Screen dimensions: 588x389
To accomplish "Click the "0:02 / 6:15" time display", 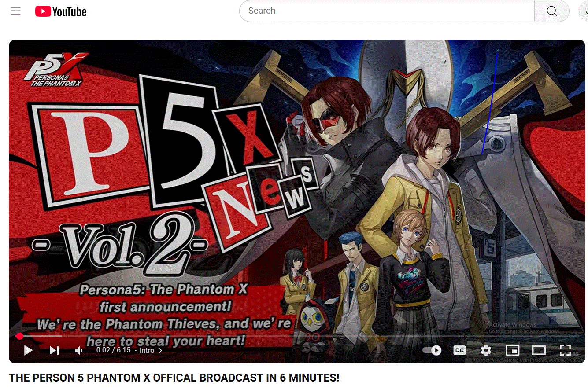I will click(113, 350).
